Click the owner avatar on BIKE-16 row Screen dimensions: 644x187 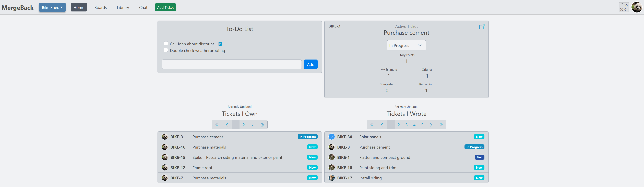click(164, 147)
